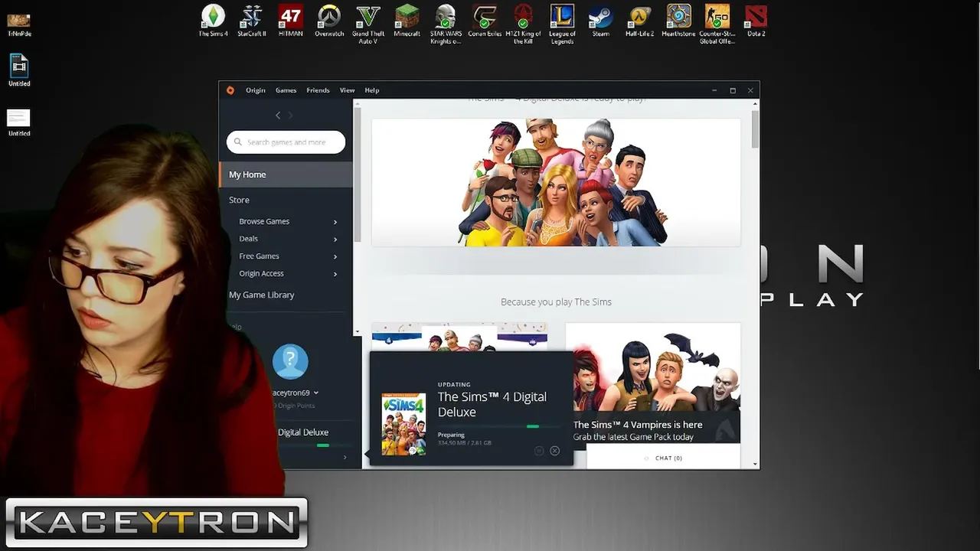Viewport: 980px width, 551px height.
Task: Click the Sims 4 update progress bar
Action: click(x=498, y=426)
